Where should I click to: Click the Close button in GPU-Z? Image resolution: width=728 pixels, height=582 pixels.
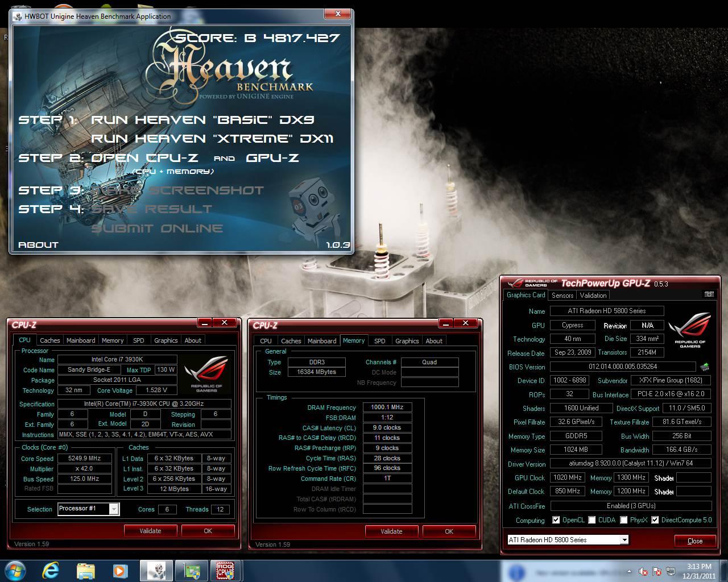(695, 541)
